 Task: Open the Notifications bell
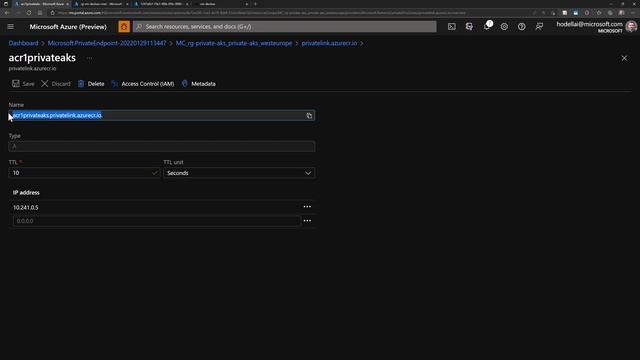[487, 26]
